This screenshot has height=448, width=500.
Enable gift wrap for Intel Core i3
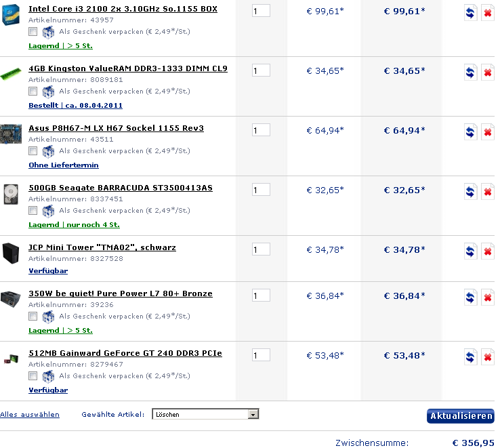pyautogui.click(x=33, y=32)
